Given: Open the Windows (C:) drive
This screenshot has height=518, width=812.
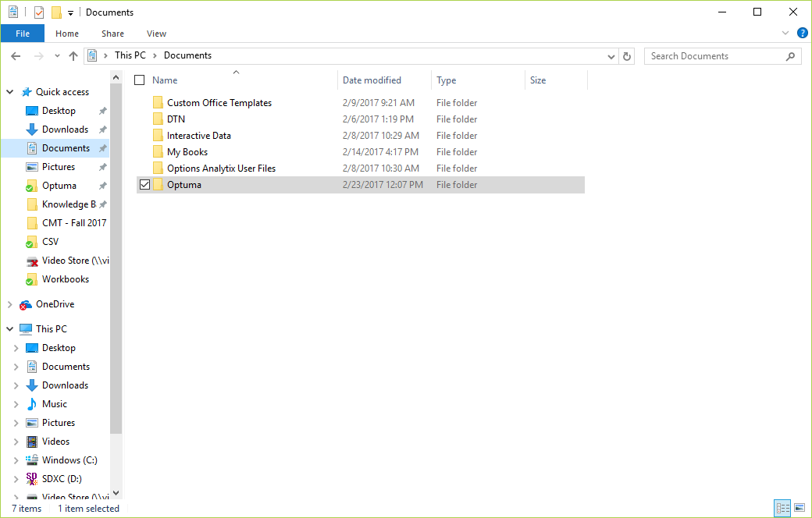Looking at the screenshot, I should (69, 460).
